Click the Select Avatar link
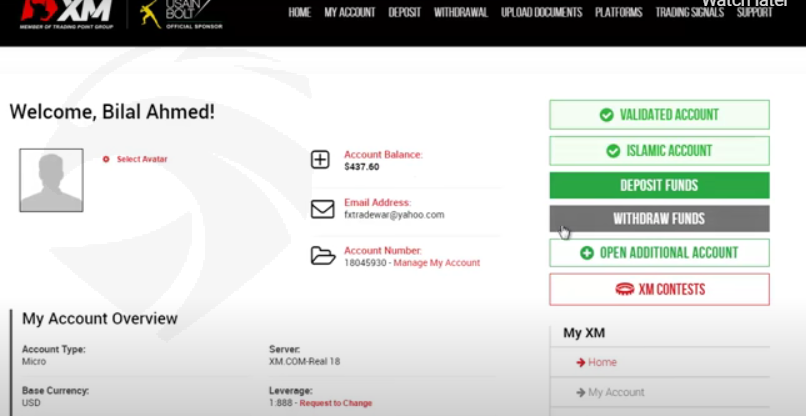 click(142, 159)
